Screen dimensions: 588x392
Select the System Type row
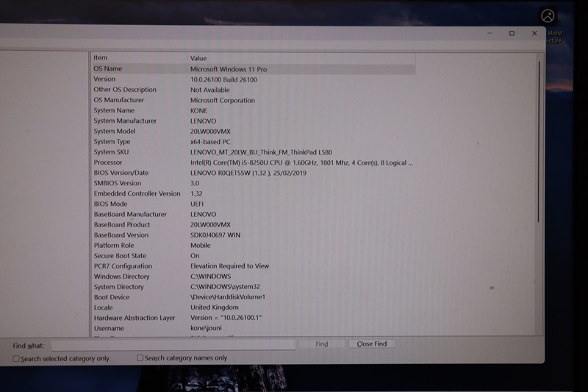click(253, 142)
